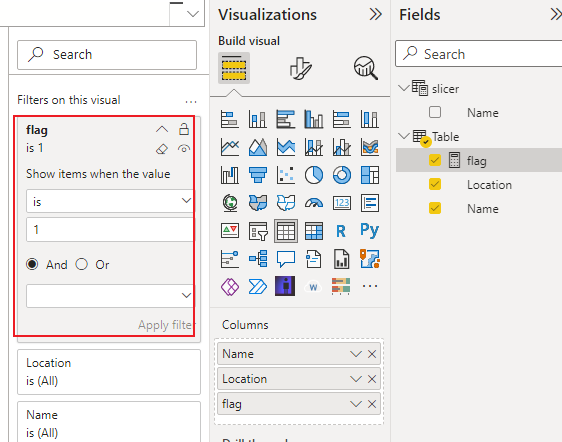Select the clustered column chart visual
Screen dimensions: 562x442
pos(314,119)
